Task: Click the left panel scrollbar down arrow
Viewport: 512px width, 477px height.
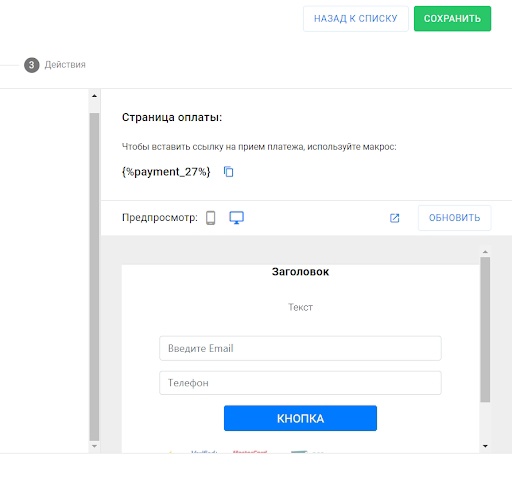Action: click(94, 446)
